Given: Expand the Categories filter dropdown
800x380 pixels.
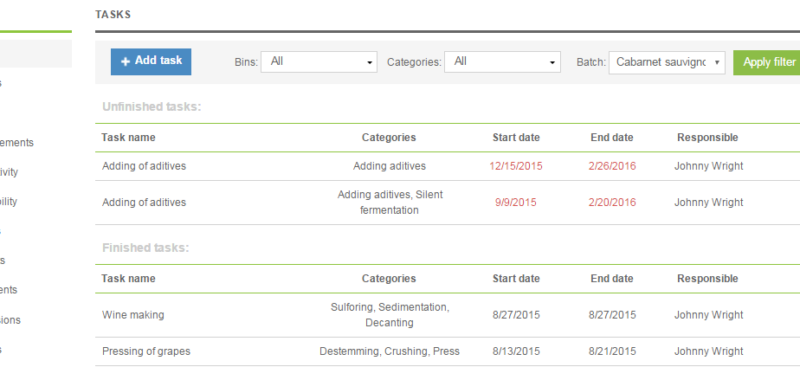Looking at the screenshot, I should (502, 62).
